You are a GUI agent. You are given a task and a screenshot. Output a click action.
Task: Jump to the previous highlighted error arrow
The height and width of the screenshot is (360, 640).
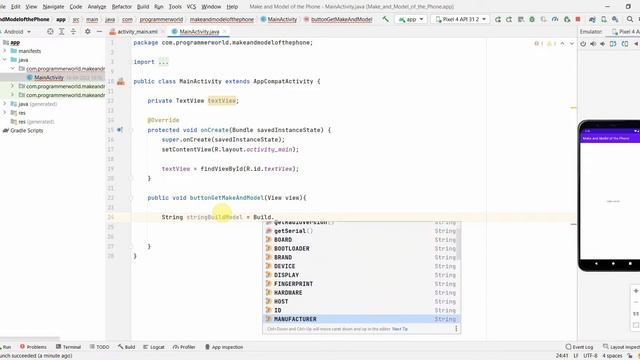pyautogui.click(x=562, y=43)
